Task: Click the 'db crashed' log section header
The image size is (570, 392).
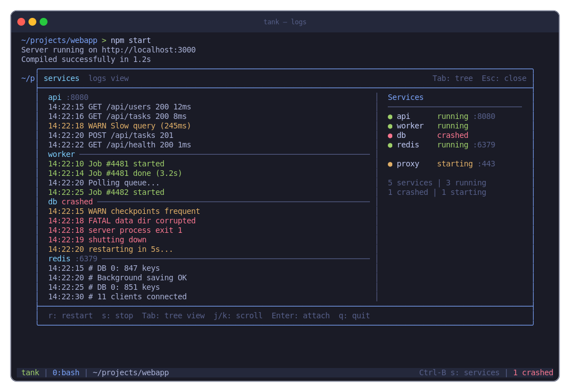Action: pos(70,202)
